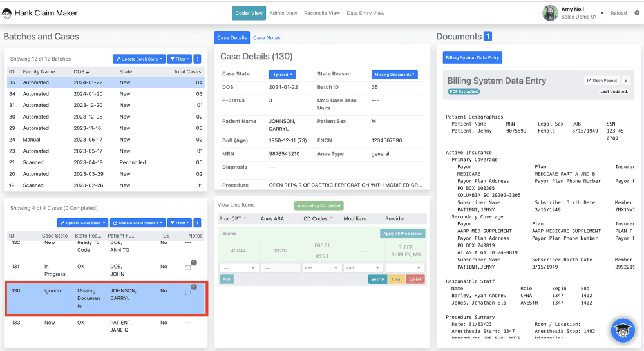Click the red Delete line item button

[x=415, y=280]
